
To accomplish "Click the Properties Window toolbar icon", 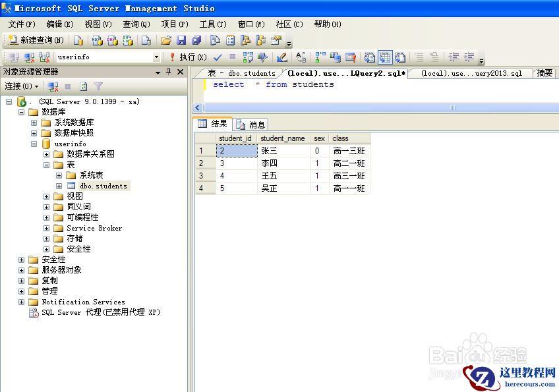I will point(276,40).
